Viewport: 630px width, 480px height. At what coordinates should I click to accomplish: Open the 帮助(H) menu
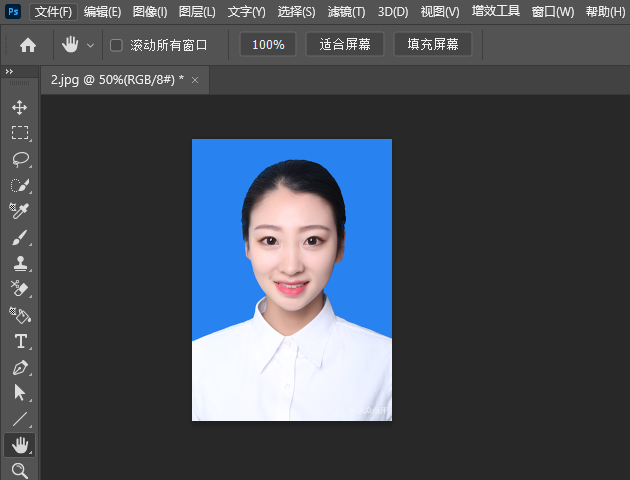coord(605,12)
